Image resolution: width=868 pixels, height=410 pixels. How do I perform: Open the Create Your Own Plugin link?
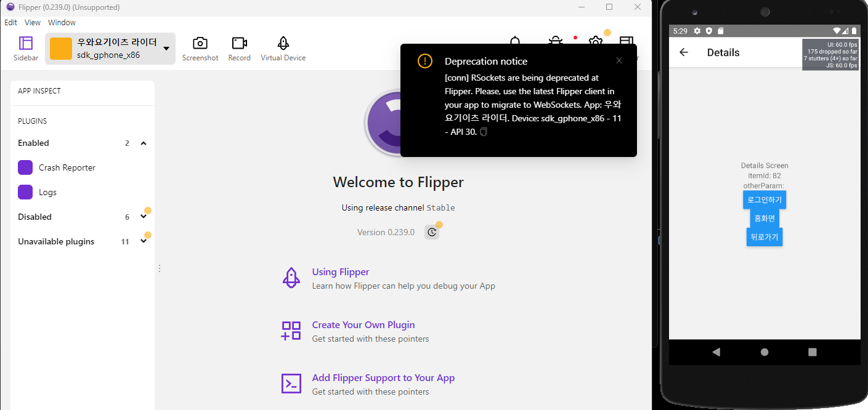pyautogui.click(x=363, y=324)
